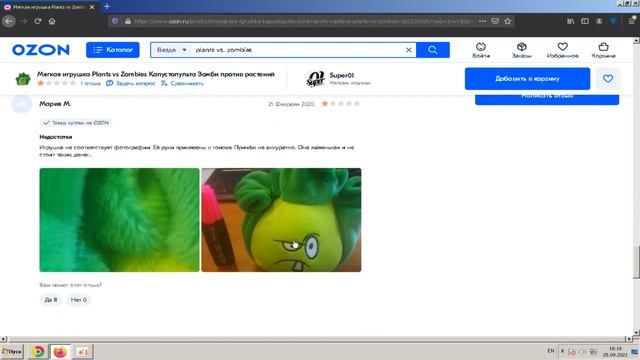Open the Пуск Start button

(x=12, y=351)
